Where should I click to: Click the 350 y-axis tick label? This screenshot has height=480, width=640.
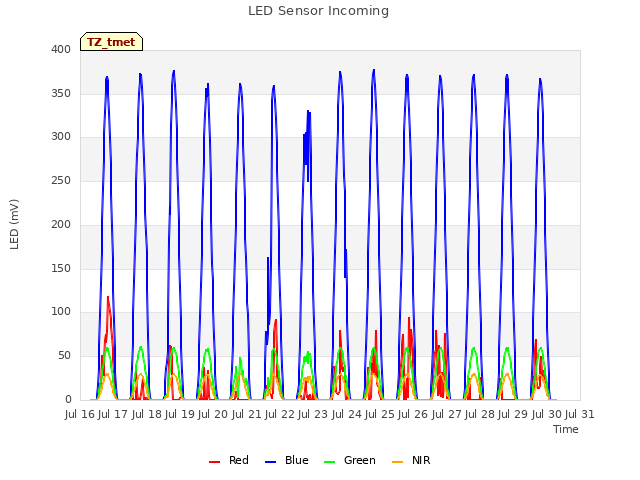(x=61, y=93)
